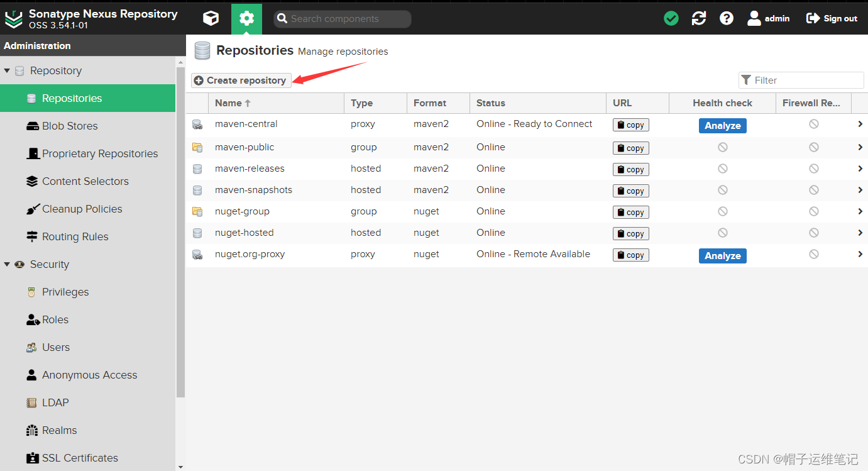
Task: Click Health check column header
Action: [722, 103]
